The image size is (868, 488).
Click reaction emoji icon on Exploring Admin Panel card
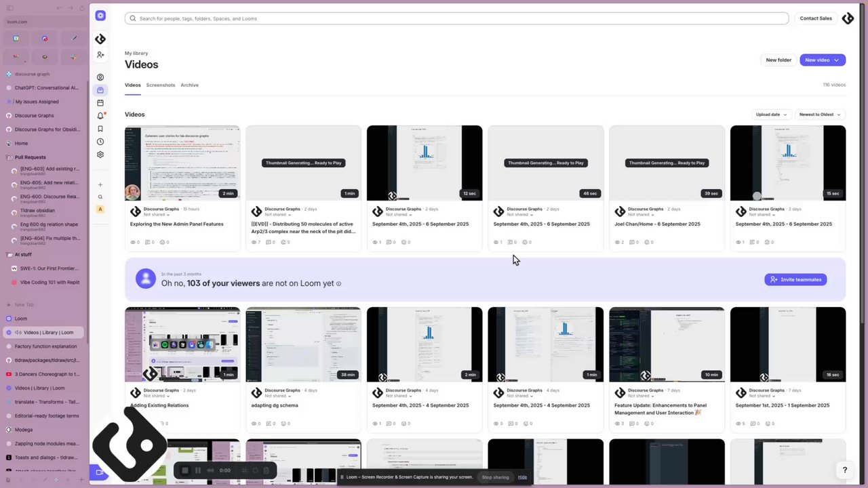(163, 242)
